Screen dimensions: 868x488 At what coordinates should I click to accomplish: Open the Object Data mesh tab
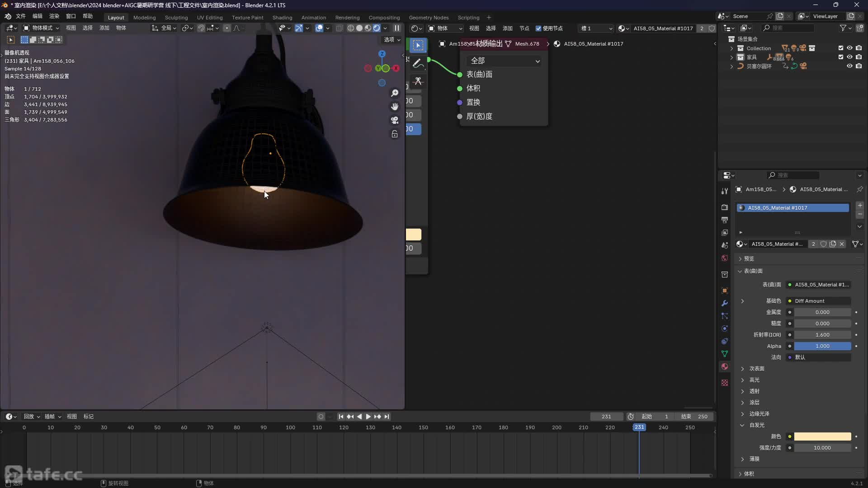725,354
